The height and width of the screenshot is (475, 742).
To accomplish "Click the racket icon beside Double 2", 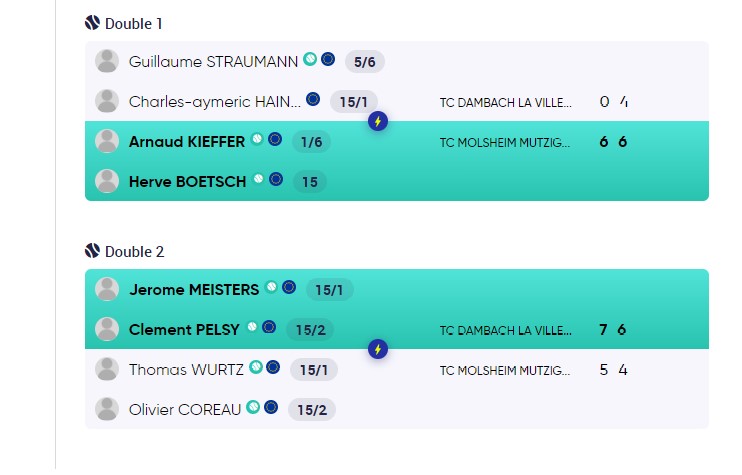I will [x=92, y=251].
